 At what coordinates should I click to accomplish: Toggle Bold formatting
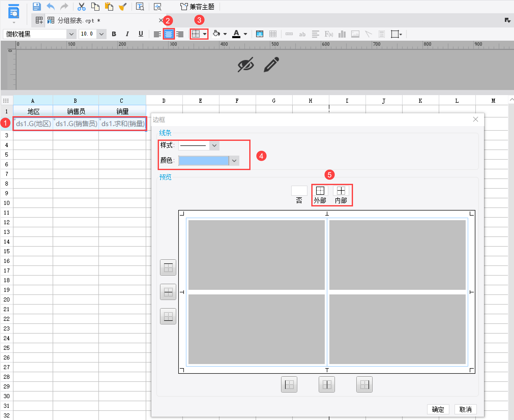(x=114, y=34)
